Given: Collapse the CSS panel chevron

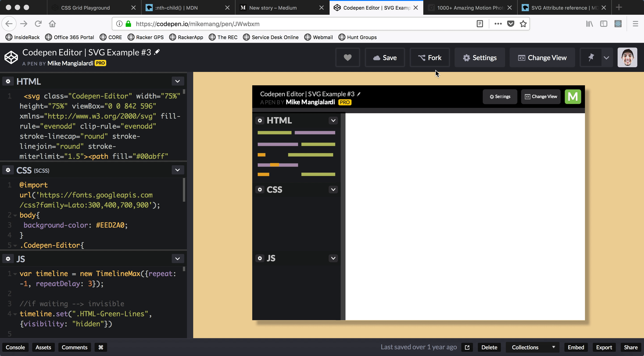Looking at the screenshot, I should [178, 170].
